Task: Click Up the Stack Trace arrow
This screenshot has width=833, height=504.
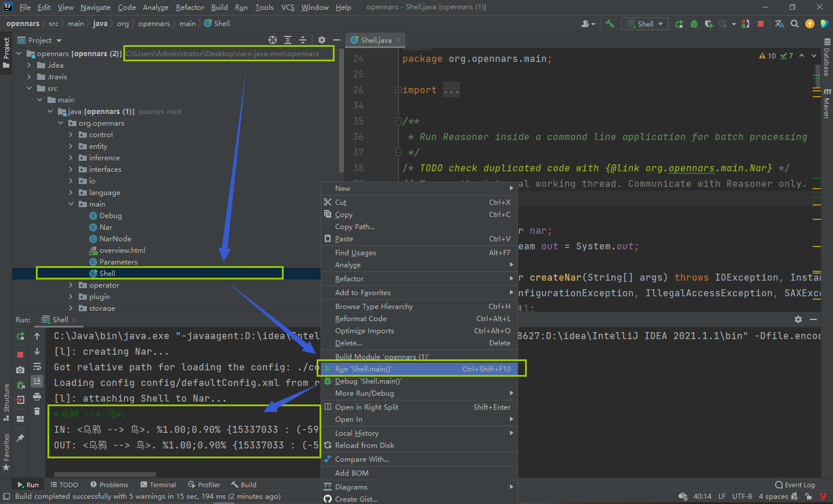Action: click(37, 336)
